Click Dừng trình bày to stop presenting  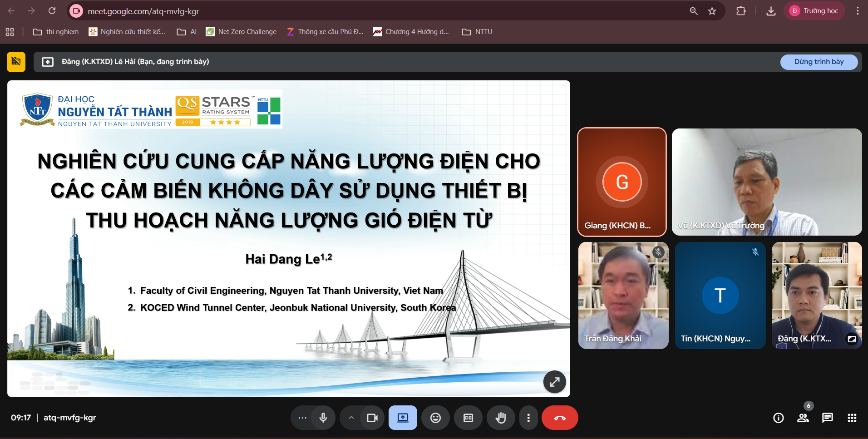[819, 62]
